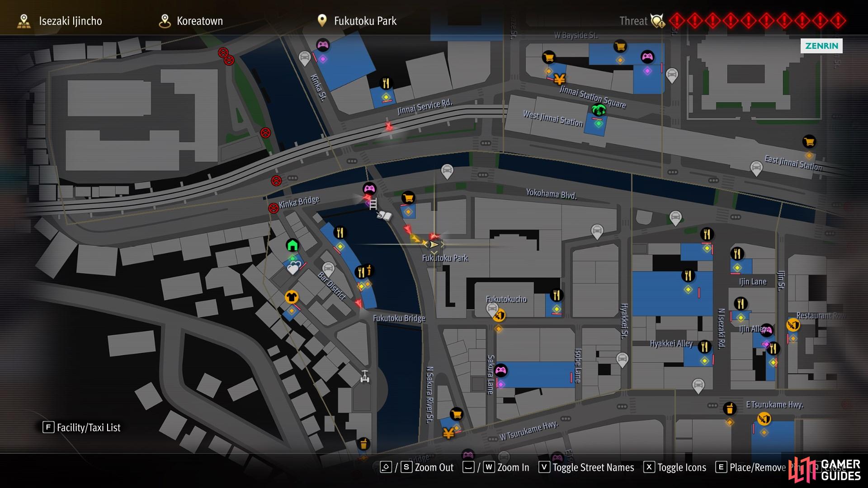
Task: Click the Segway icon near N Sakura River St.
Action: [x=365, y=376]
